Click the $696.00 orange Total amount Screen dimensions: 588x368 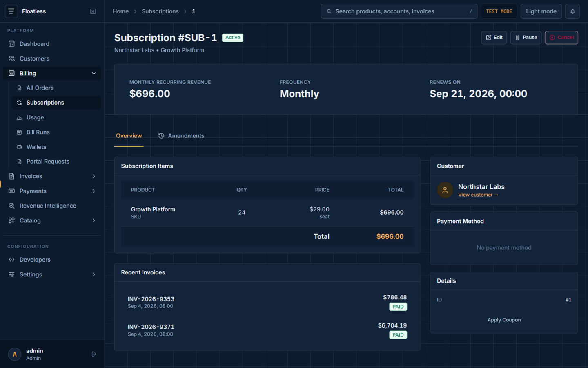coord(390,236)
